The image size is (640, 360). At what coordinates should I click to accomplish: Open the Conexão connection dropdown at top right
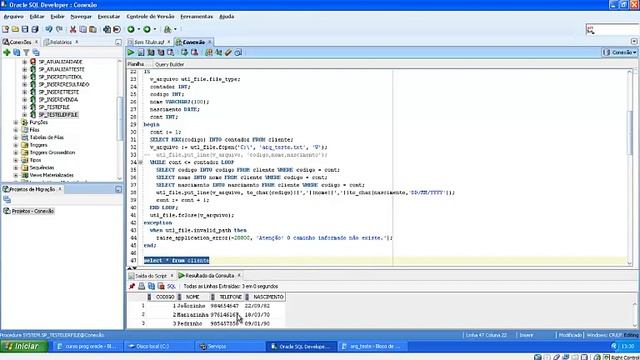coord(619,52)
